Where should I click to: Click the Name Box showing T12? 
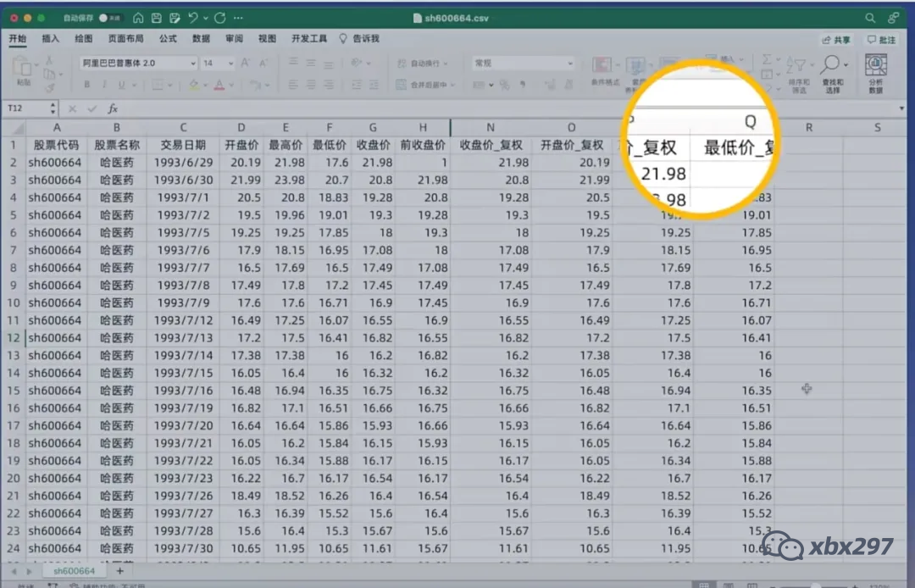tap(28, 108)
